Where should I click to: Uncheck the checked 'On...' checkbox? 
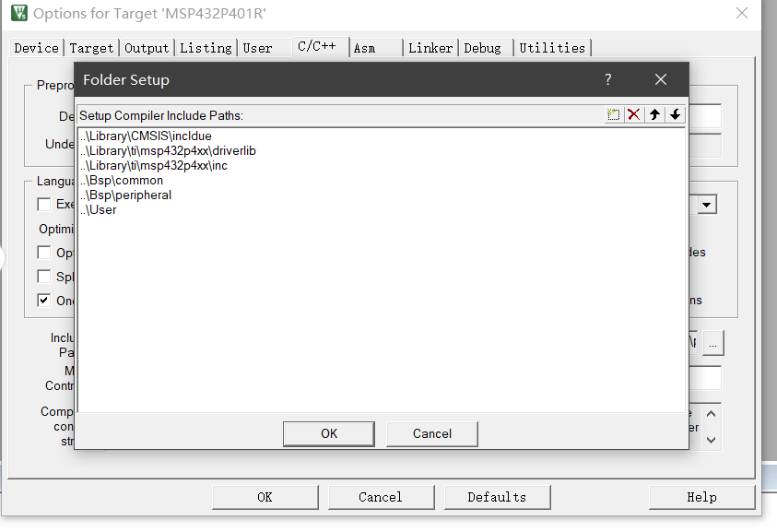point(44,301)
